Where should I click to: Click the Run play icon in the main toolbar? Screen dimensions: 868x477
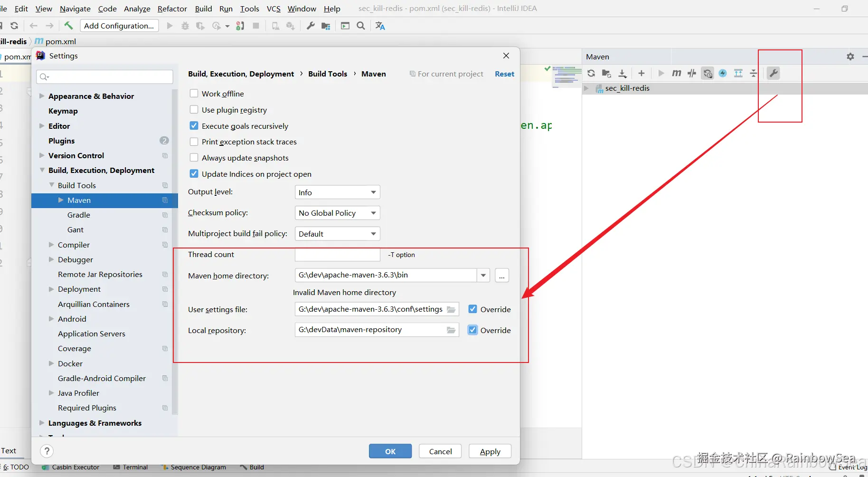point(170,26)
